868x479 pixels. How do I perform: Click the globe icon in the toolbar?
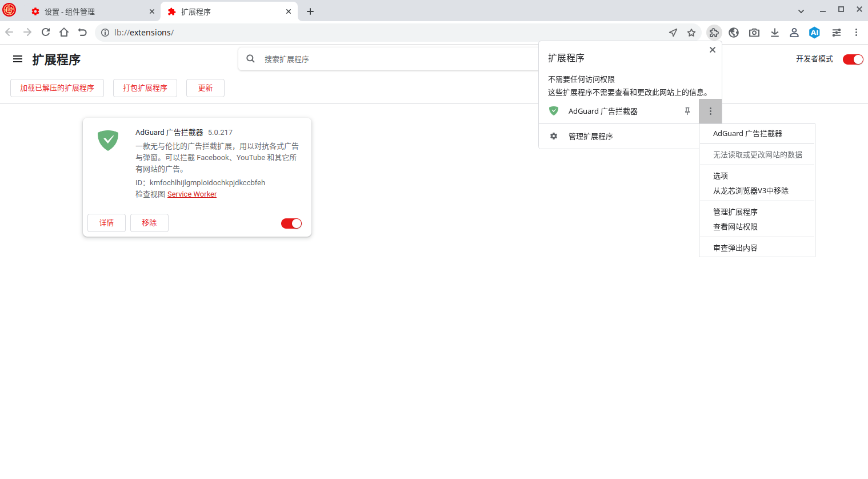tap(734, 33)
